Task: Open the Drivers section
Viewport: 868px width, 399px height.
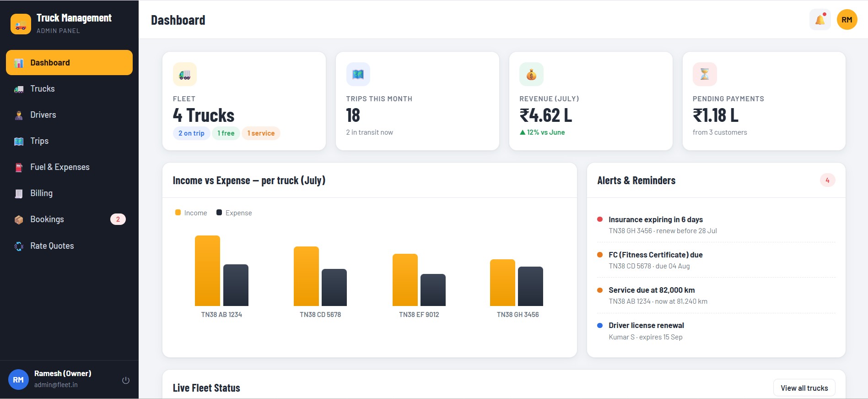Action: point(69,115)
